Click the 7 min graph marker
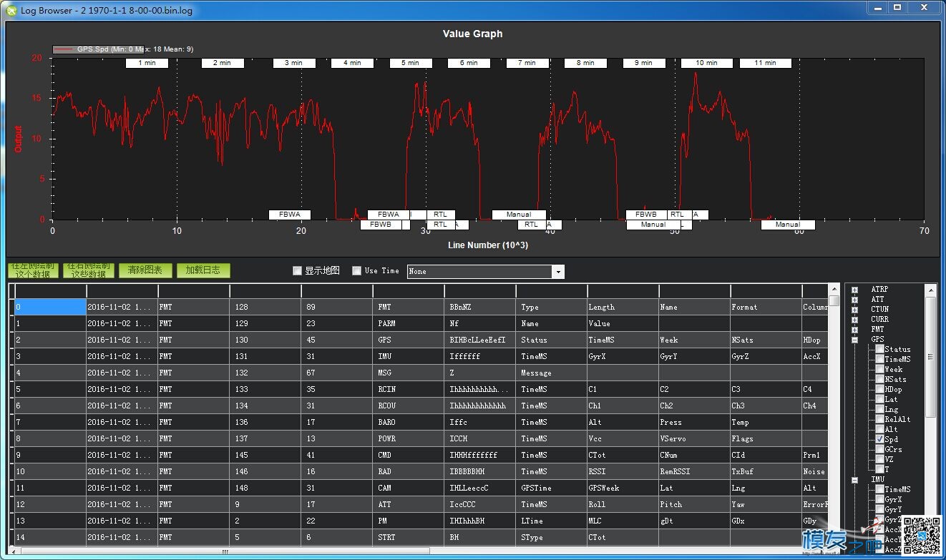The width and height of the screenshot is (946, 560). click(x=527, y=63)
